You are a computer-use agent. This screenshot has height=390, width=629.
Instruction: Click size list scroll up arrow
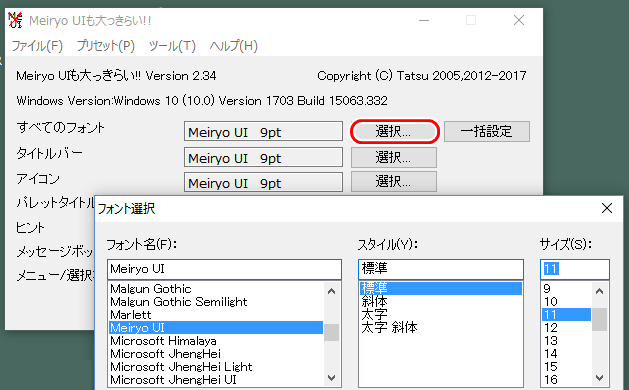point(600,291)
